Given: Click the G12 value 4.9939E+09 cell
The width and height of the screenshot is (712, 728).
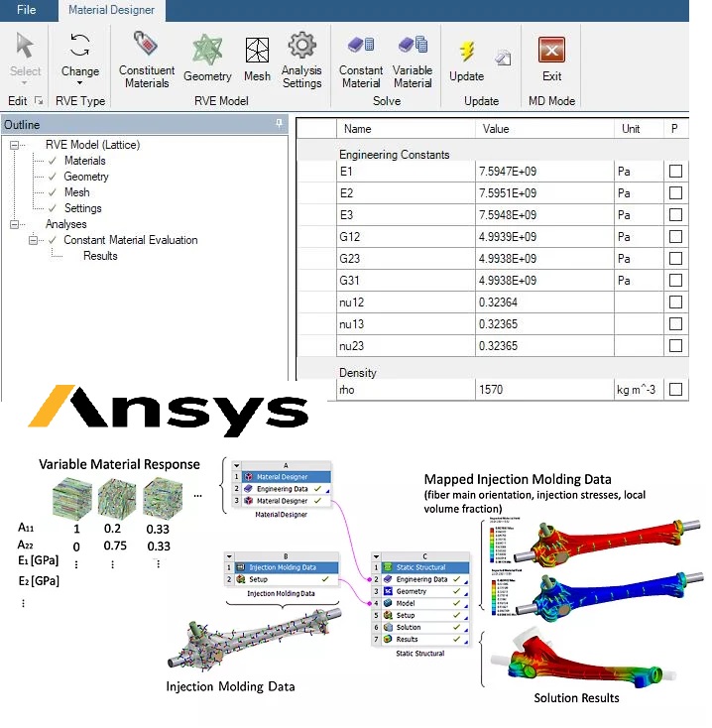Looking at the screenshot, I should 544,237.
